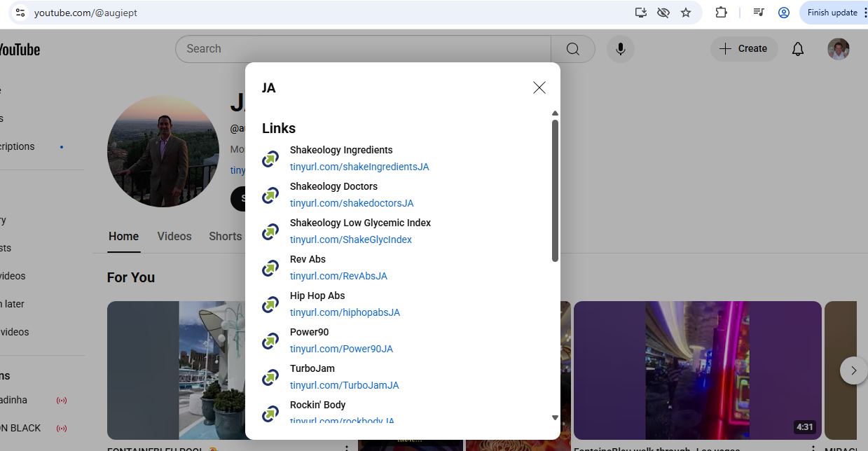Screen dimensions: 868x451
Task: Switch to the Shorts channel tab
Action: point(226,237)
